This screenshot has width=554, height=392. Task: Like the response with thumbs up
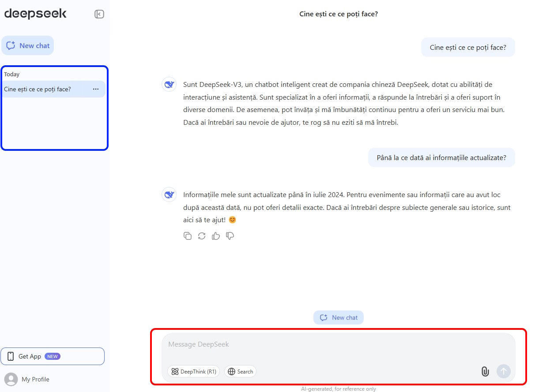tap(216, 236)
